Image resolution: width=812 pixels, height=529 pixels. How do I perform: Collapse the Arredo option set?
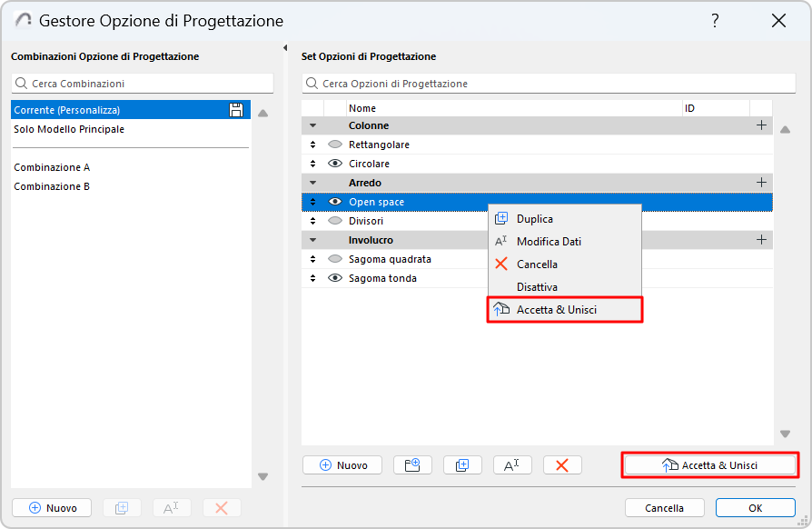313,183
